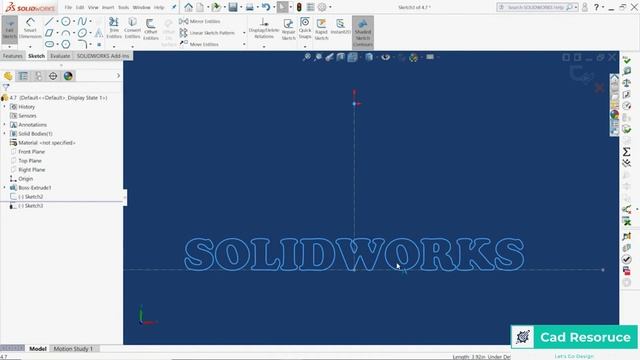The width and height of the screenshot is (640, 360).
Task: Click the Repair Sketch tool
Action: click(288, 29)
